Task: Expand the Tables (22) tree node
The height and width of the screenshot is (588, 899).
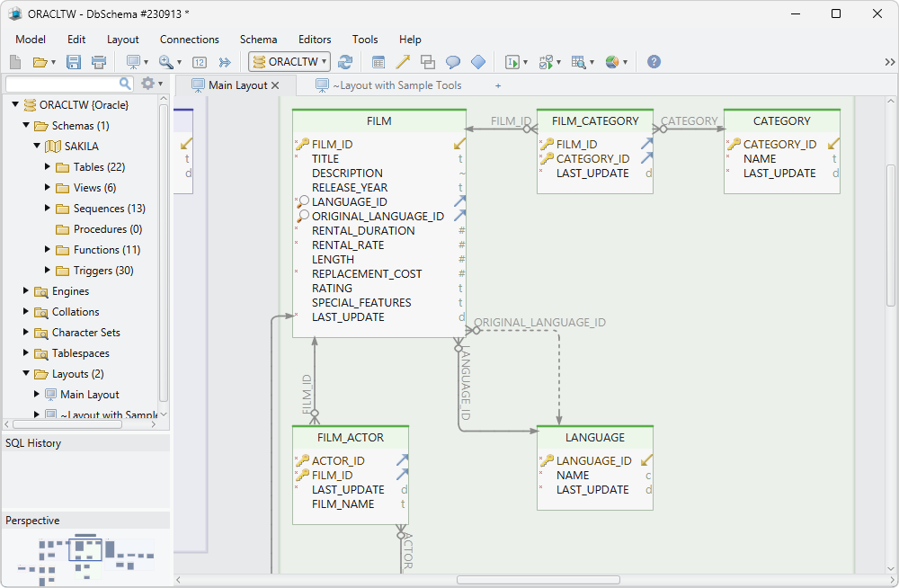Action: 47,166
